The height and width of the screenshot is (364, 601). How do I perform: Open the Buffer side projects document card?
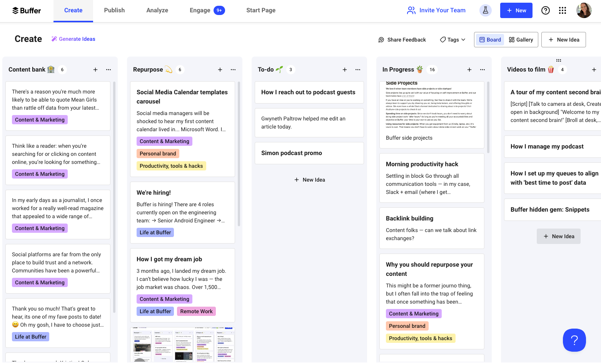(432, 115)
